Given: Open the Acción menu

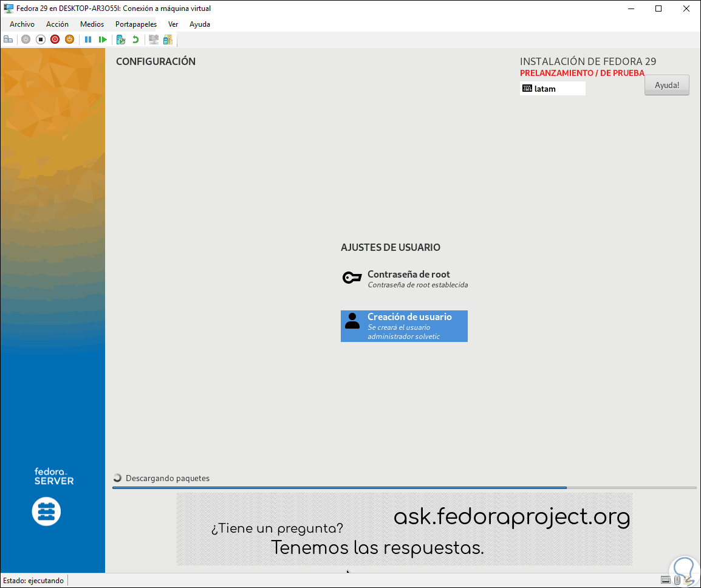Looking at the screenshot, I should pos(57,24).
